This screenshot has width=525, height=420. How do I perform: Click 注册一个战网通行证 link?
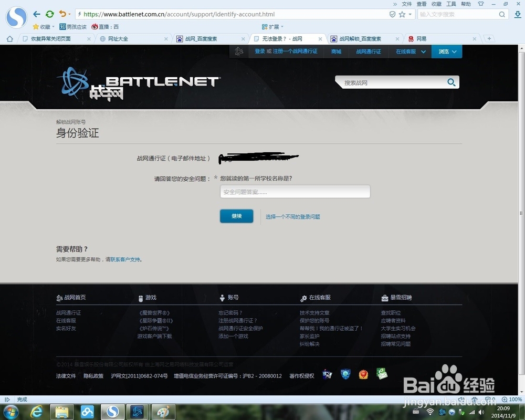point(295,51)
